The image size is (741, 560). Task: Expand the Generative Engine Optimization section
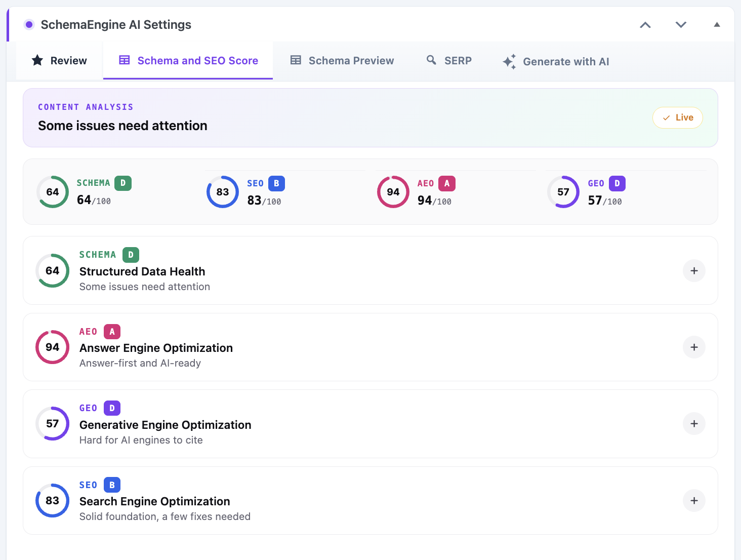pyautogui.click(x=694, y=424)
